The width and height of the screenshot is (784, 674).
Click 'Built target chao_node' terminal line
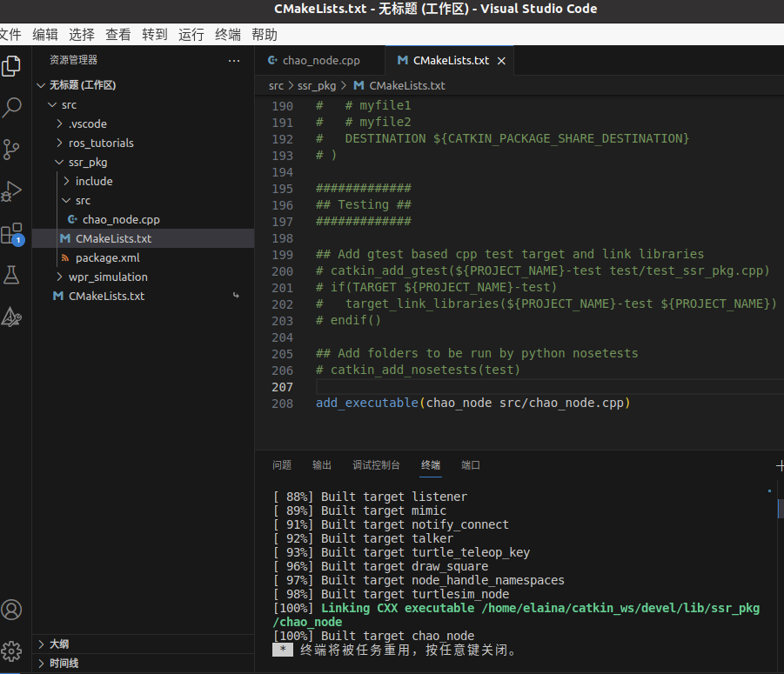coord(373,636)
